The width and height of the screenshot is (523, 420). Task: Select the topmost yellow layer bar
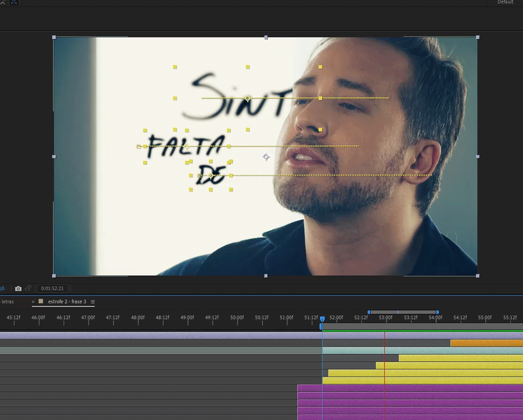(x=461, y=358)
